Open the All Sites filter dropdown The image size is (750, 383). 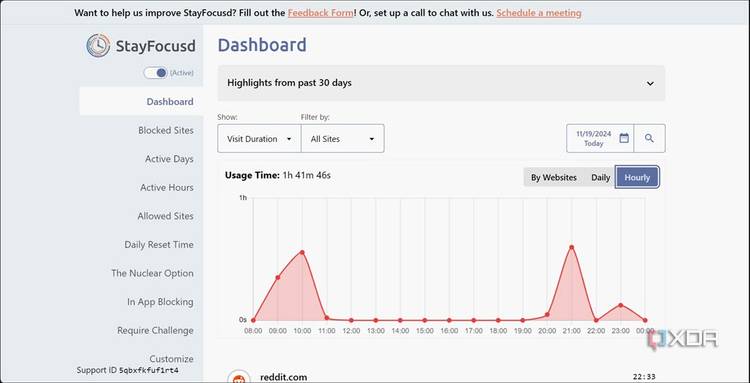pos(342,139)
